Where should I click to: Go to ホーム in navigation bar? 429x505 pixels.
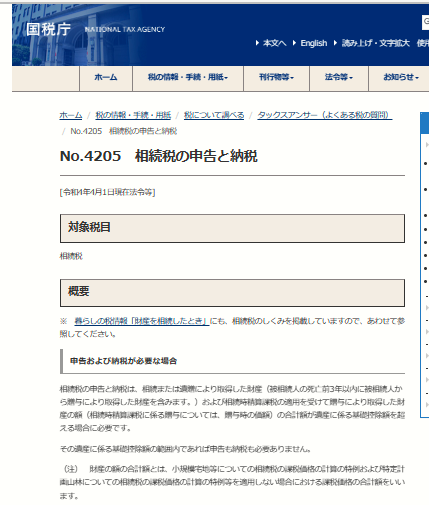106,78
